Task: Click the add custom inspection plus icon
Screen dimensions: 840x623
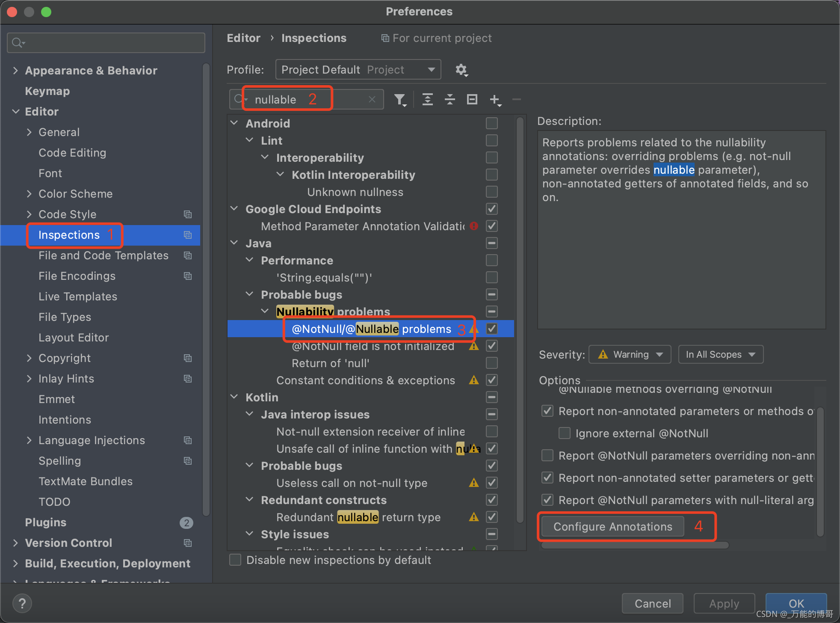Action: click(495, 99)
